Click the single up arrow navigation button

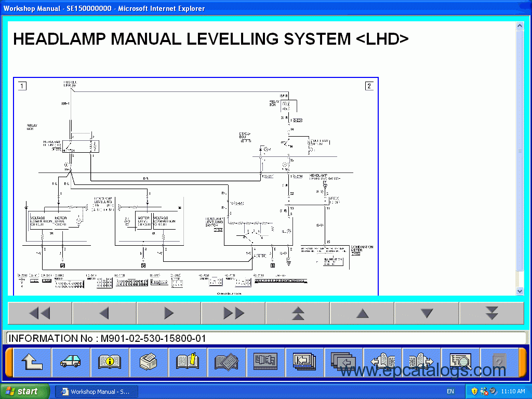coord(362,313)
